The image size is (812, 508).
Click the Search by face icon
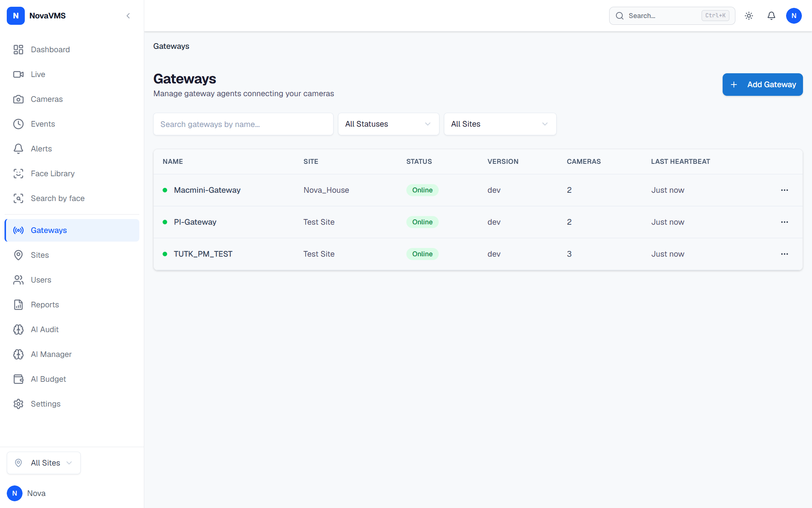(x=18, y=198)
